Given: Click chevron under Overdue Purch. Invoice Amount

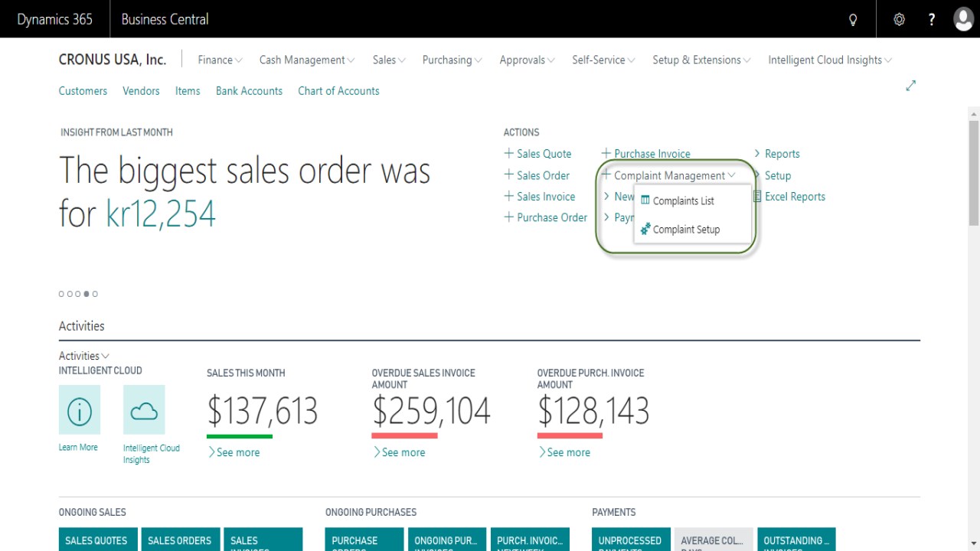Looking at the screenshot, I should pyautogui.click(x=542, y=452).
